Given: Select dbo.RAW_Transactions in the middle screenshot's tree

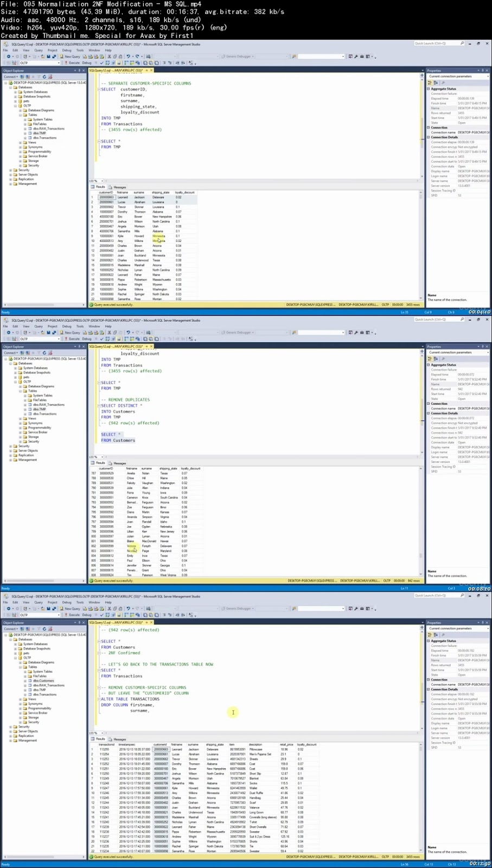Looking at the screenshot, I should coord(48,405).
